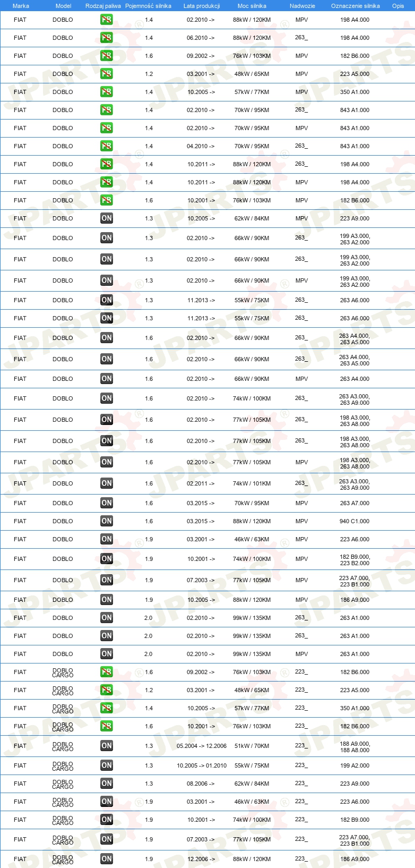
Task: Select ON icon in 2.0 MPV 263 A1.000 row
Action: tap(107, 654)
